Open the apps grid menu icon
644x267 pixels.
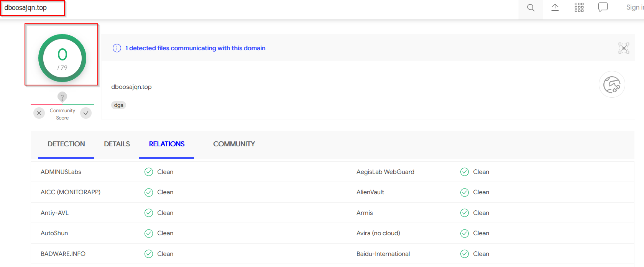[579, 7]
